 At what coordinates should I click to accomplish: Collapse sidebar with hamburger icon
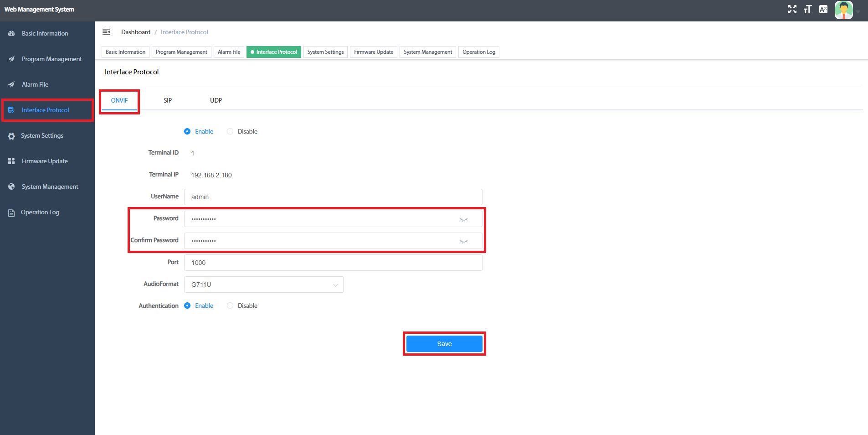coord(106,32)
